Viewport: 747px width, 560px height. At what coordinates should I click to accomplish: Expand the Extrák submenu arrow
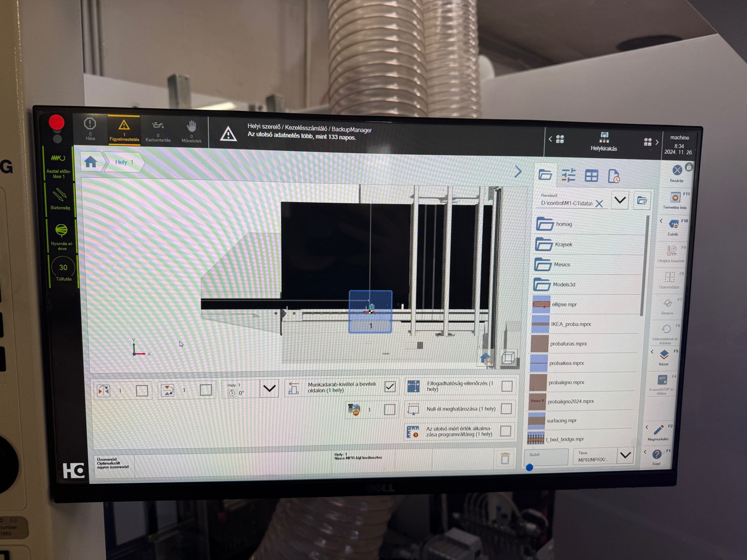tap(661, 221)
